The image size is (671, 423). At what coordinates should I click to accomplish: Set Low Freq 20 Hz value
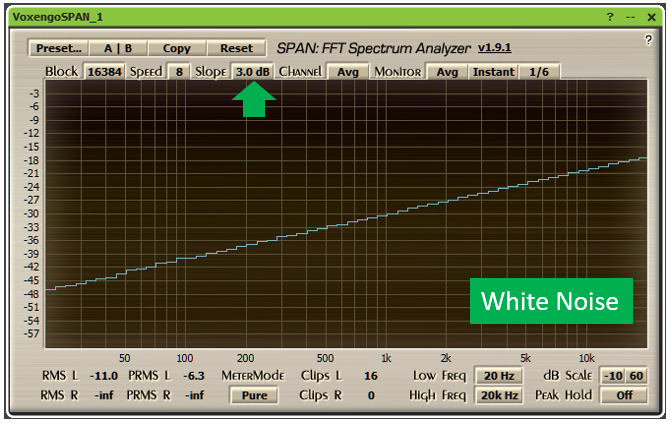tap(499, 375)
